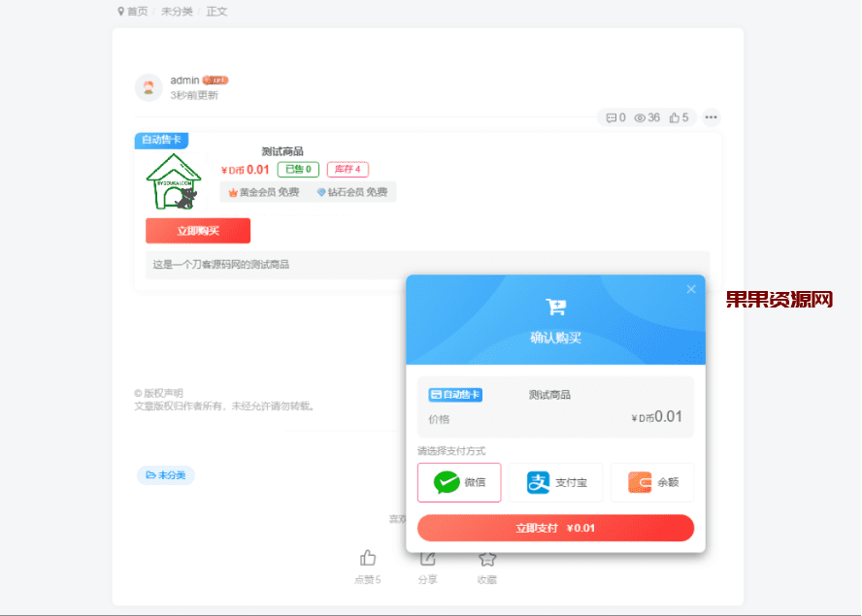Select 支付宝 as the payment method
Image resolution: width=862 pixels, height=616 pixels.
(x=555, y=482)
